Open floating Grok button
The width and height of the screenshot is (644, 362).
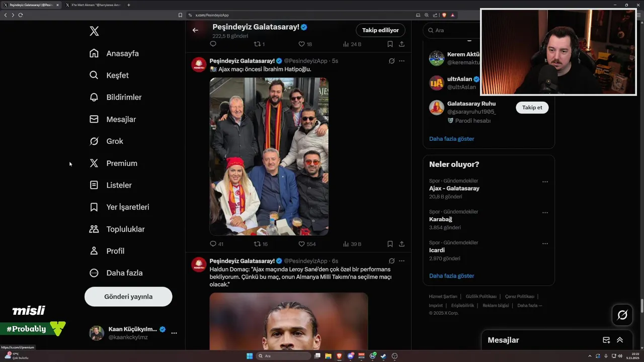point(622,315)
